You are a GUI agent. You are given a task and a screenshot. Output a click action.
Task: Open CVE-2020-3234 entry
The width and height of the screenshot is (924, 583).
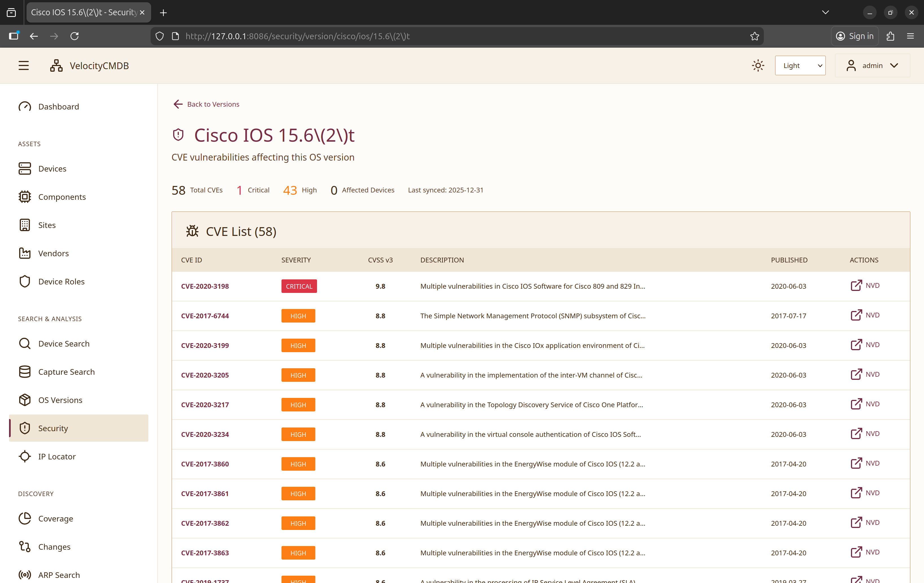pyautogui.click(x=205, y=435)
